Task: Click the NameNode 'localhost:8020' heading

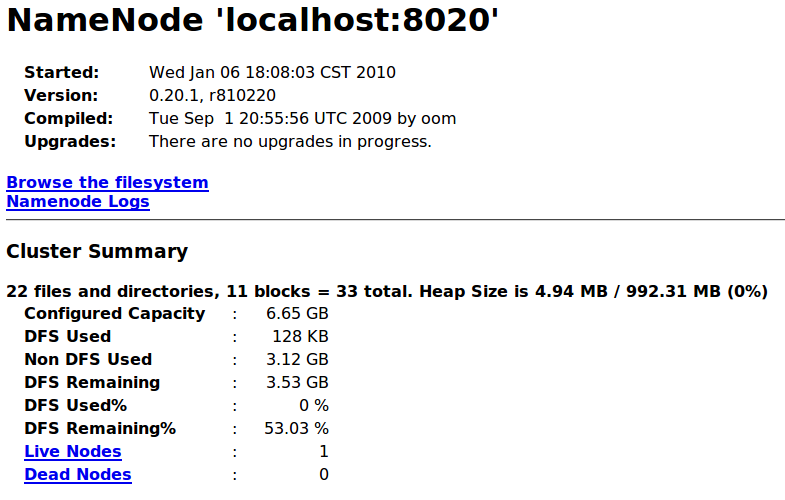Action: [x=252, y=21]
